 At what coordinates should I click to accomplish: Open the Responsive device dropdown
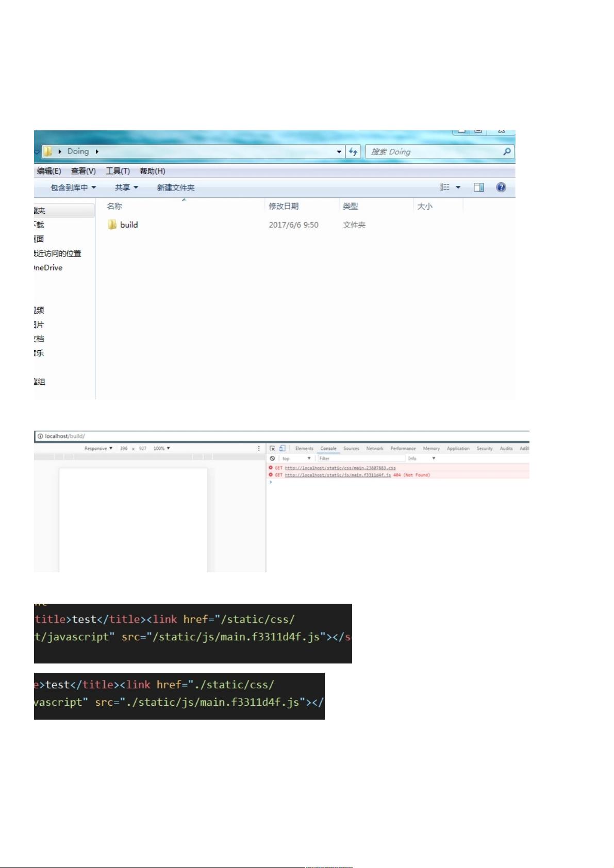coord(98,448)
